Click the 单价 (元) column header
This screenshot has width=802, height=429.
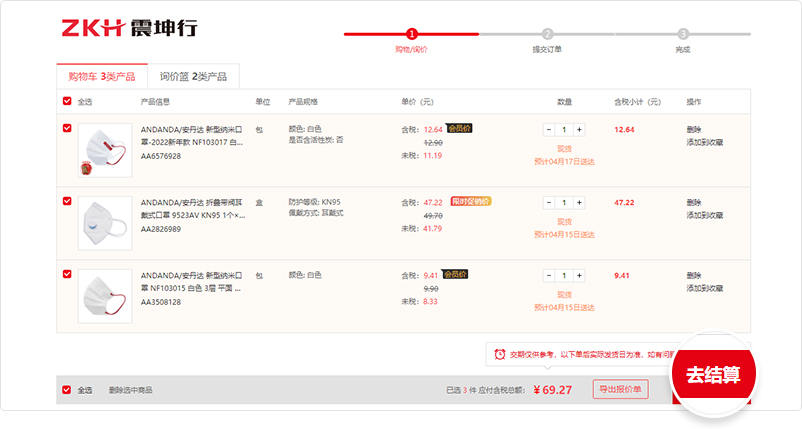[417, 102]
